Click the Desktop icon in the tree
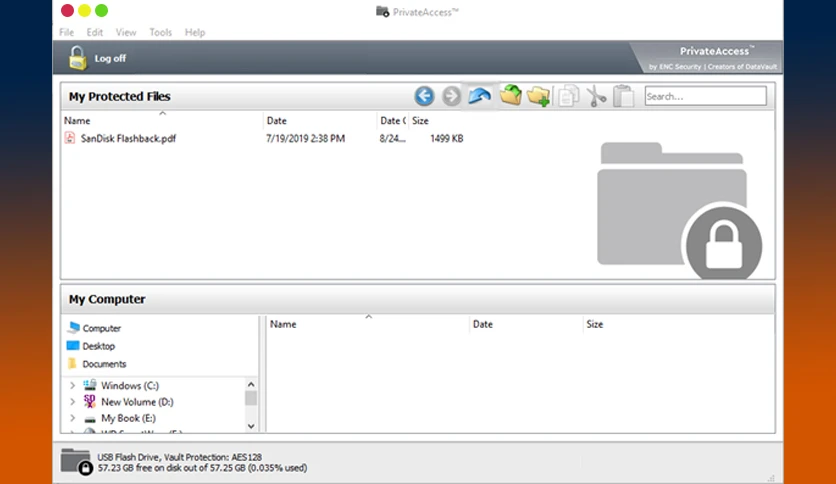The width and height of the screenshot is (836, 484). tap(73, 345)
